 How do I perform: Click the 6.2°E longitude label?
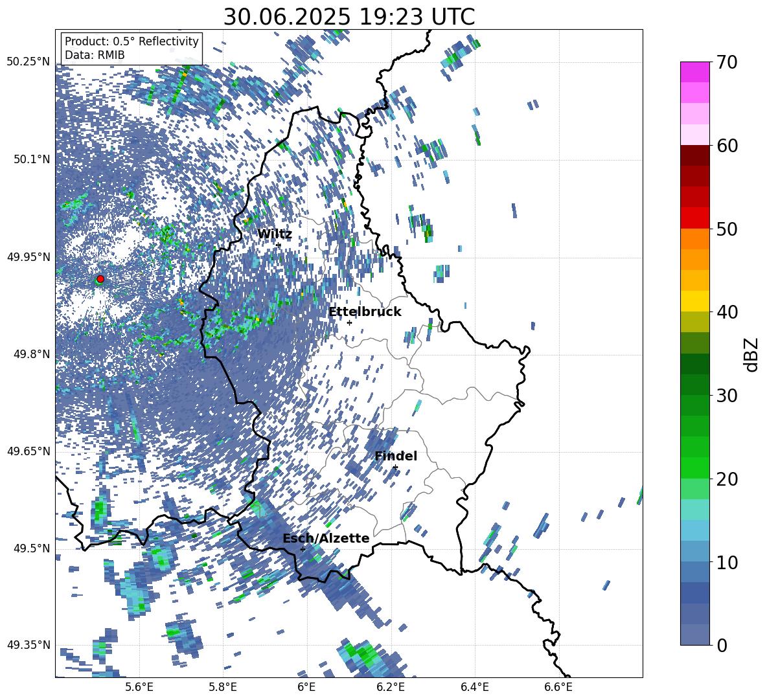pyautogui.click(x=391, y=687)
